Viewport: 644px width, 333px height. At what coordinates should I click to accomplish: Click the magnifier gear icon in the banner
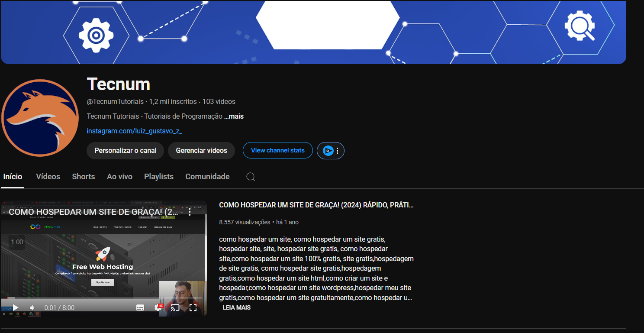point(580,26)
